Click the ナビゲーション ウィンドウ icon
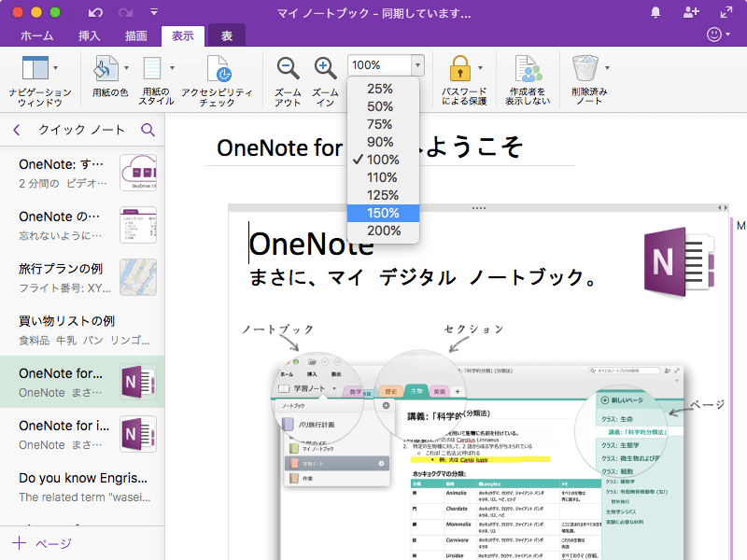 [35, 68]
